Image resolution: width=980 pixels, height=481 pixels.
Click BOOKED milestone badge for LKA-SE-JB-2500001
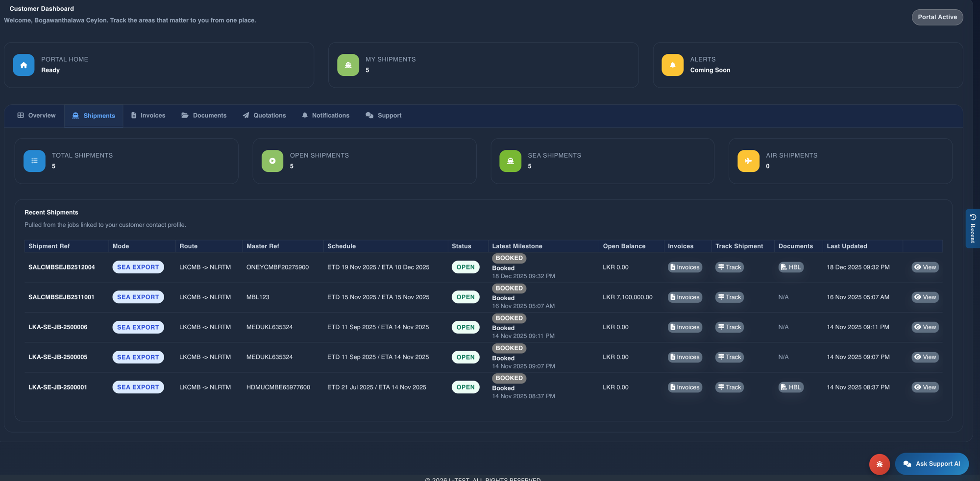coord(509,378)
